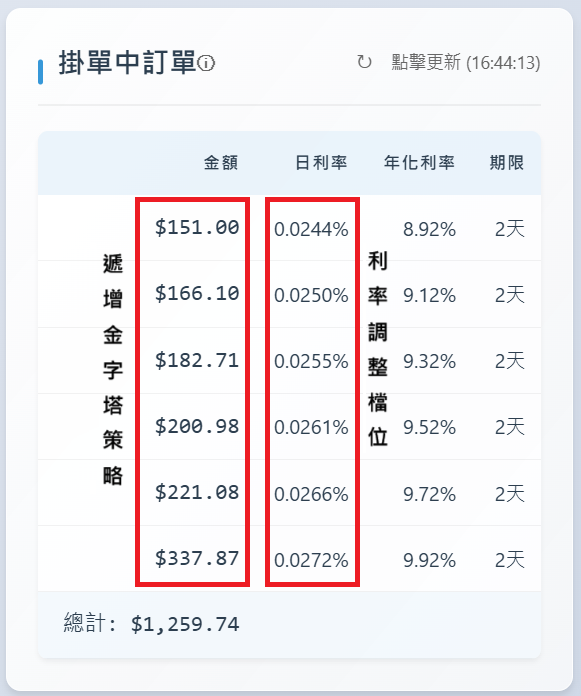Click the 0.0261% daily rate

pos(311,427)
